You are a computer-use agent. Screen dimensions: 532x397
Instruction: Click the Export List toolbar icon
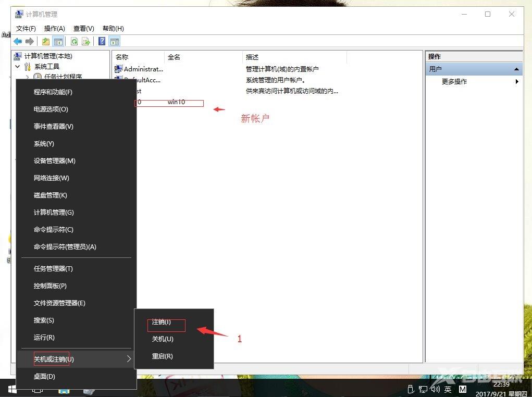pos(85,42)
